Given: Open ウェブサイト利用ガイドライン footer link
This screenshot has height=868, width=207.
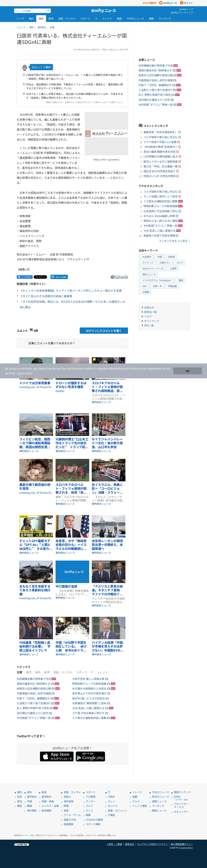Looking at the screenshot, I should 152,844.
